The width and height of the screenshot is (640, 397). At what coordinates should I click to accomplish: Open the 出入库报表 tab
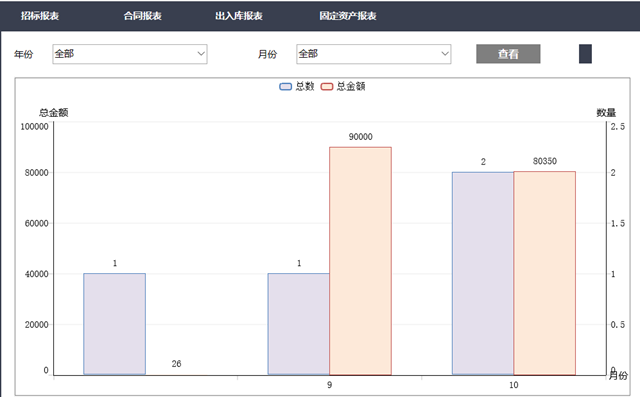[239, 16]
